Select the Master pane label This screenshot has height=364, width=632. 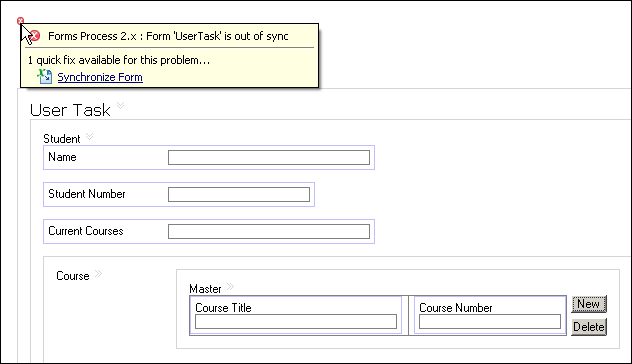(x=206, y=289)
